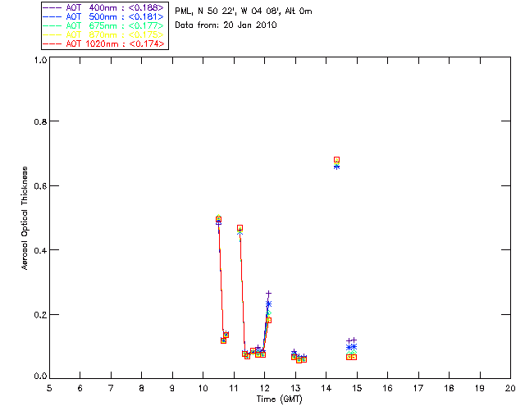Click the x-axis tick label "13"
The width and height of the screenshot is (525, 420).
(295, 388)
